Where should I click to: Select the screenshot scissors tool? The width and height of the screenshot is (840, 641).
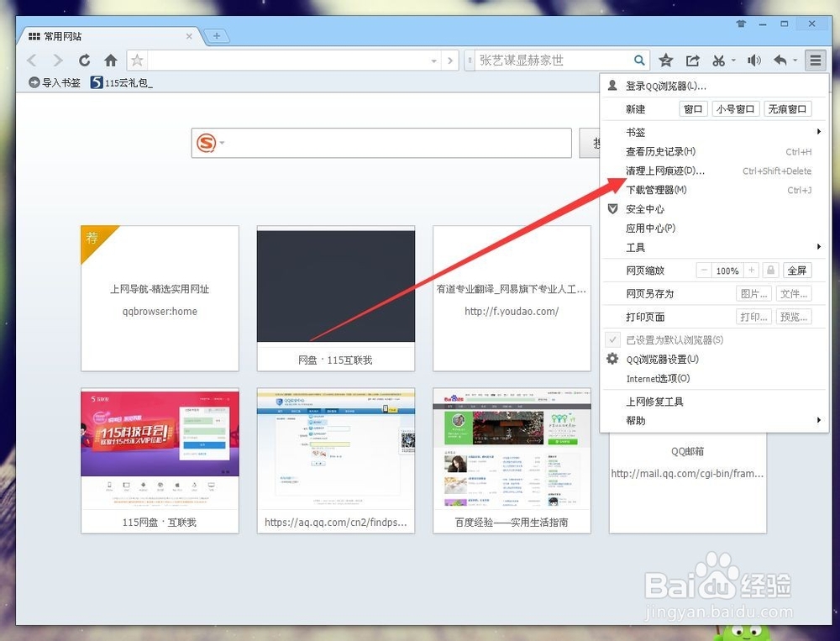(718, 60)
